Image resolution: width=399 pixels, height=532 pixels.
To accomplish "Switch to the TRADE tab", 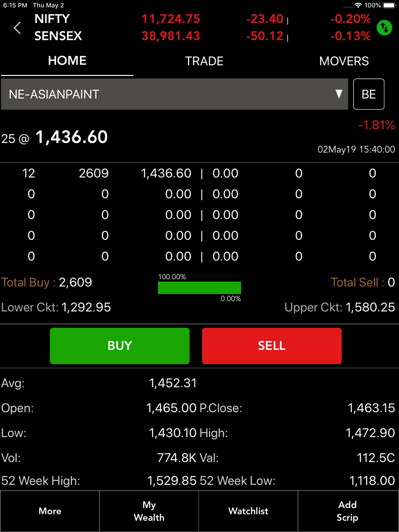I will coord(204,61).
